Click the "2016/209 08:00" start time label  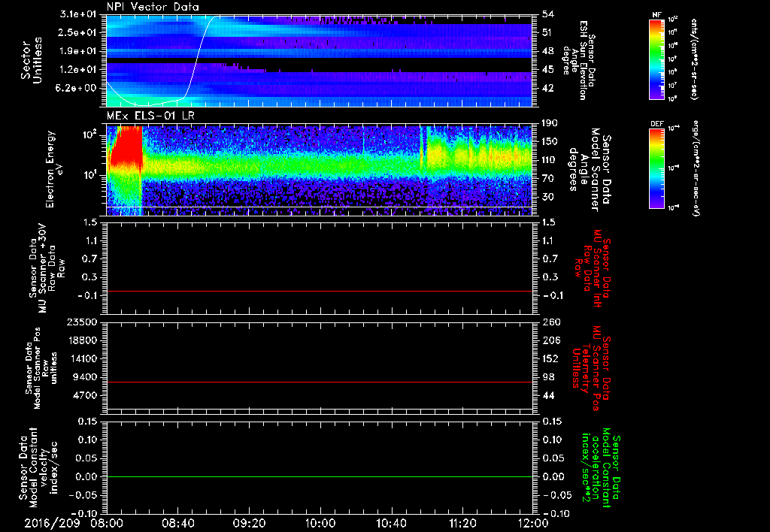(74, 524)
